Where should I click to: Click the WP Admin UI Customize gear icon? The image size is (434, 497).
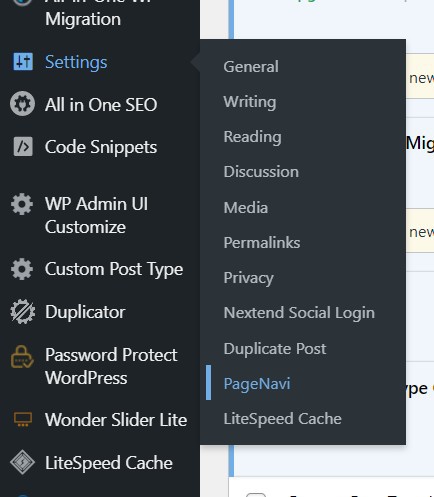click(x=22, y=204)
